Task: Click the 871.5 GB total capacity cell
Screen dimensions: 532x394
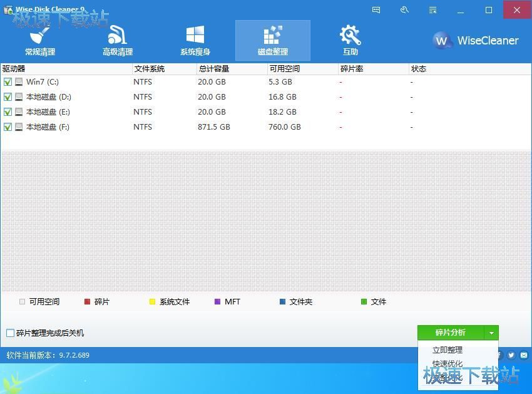Action: pyautogui.click(x=214, y=127)
